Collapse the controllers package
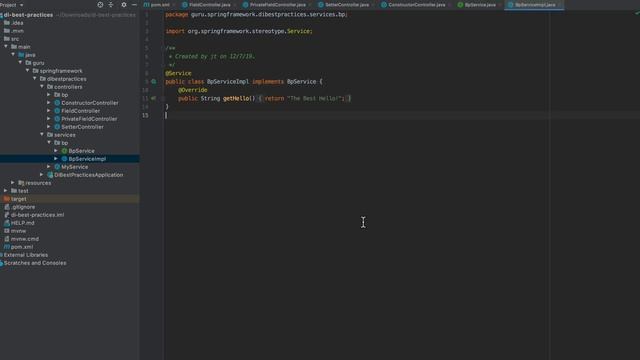Image resolution: width=640 pixels, height=360 pixels. pos(42,87)
